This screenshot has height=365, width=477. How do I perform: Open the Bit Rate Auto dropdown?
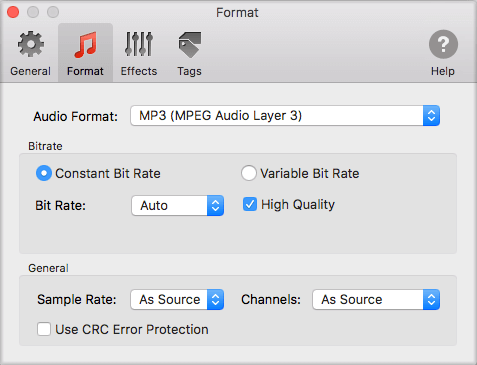pos(177,205)
